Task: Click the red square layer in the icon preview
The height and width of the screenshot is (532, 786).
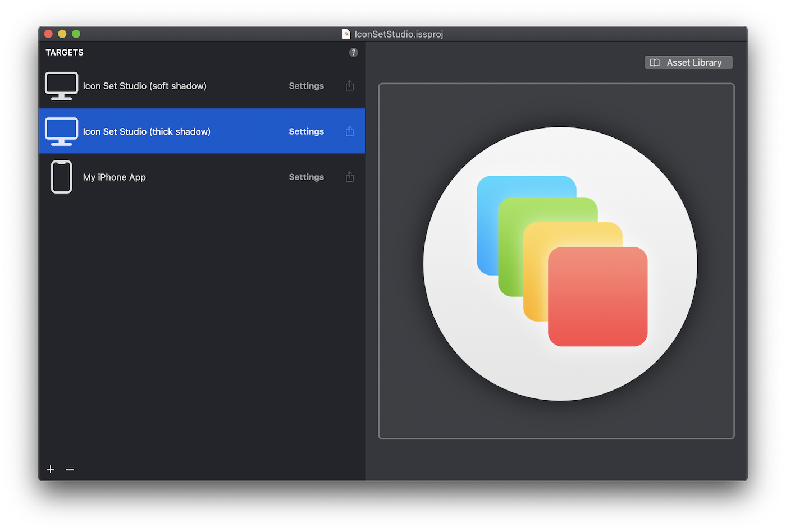Action: click(x=598, y=296)
